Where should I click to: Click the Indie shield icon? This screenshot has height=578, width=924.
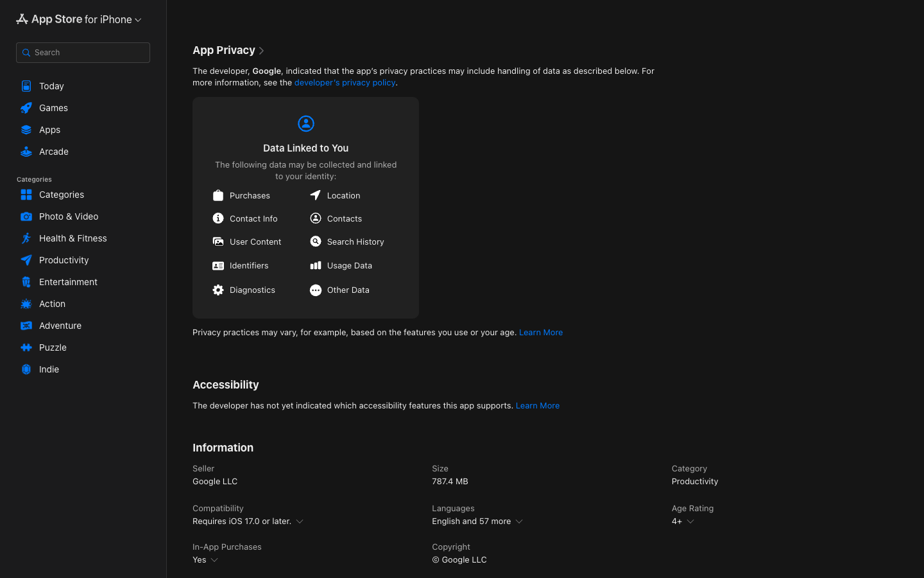click(x=26, y=369)
